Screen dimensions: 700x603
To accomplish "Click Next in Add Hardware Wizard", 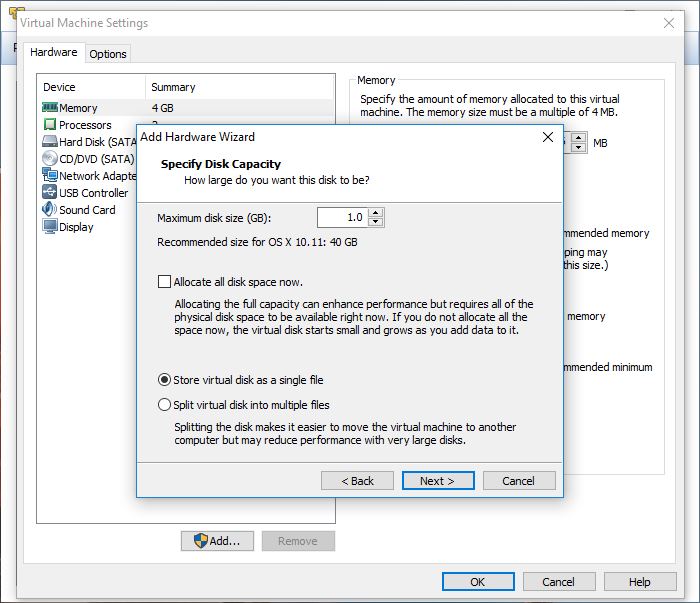I will [438, 481].
